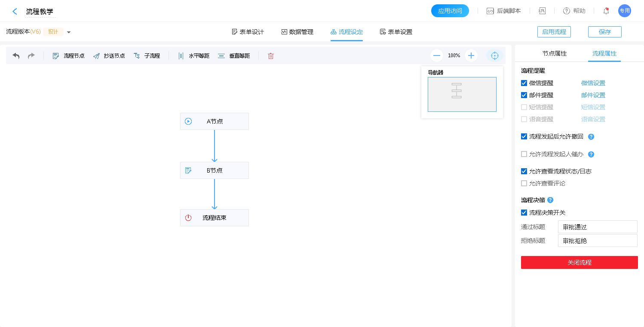The image size is (644, 327).
Task: Open the 表单设计 tab
Action: [x=248, y=32]
